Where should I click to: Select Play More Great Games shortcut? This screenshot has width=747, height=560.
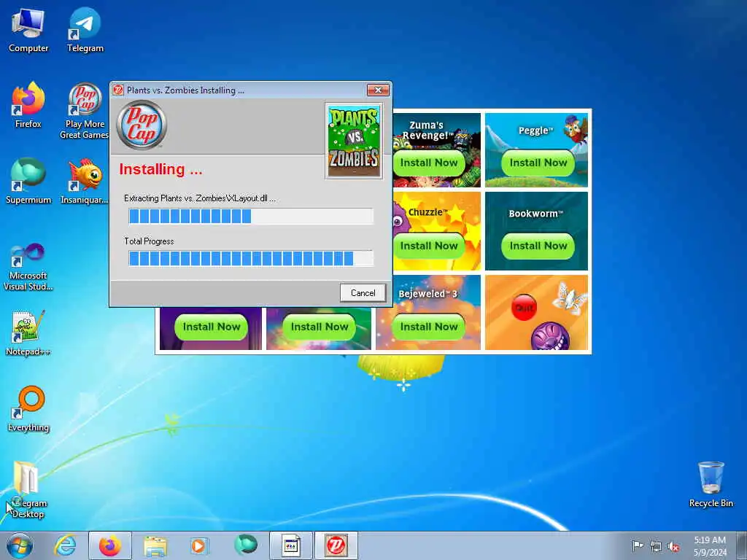[85, 111]
